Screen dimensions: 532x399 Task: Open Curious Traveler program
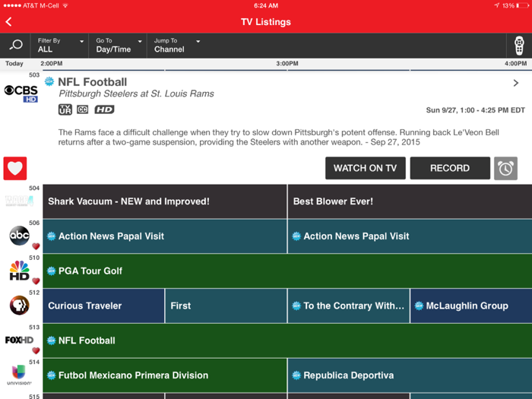pos(103,306)
